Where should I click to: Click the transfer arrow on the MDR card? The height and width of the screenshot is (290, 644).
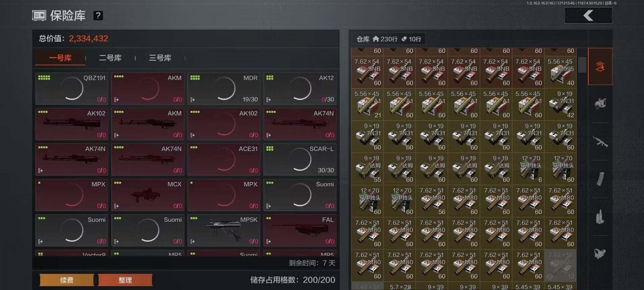[x=193, y=100]
